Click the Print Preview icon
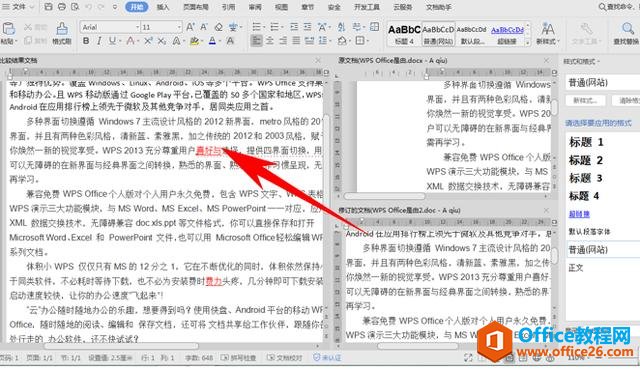This screenshot has width=640, height=369. pyautogui.click(x=75, y=7)
